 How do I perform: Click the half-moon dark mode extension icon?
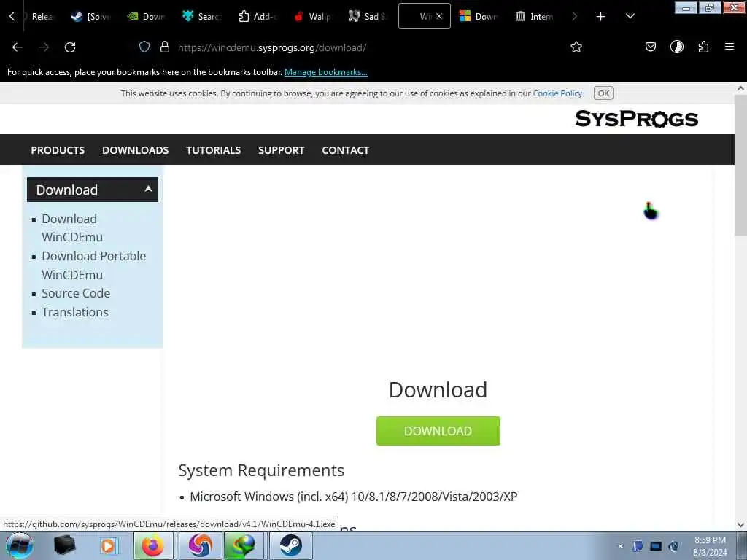click(x=676, y=47)
